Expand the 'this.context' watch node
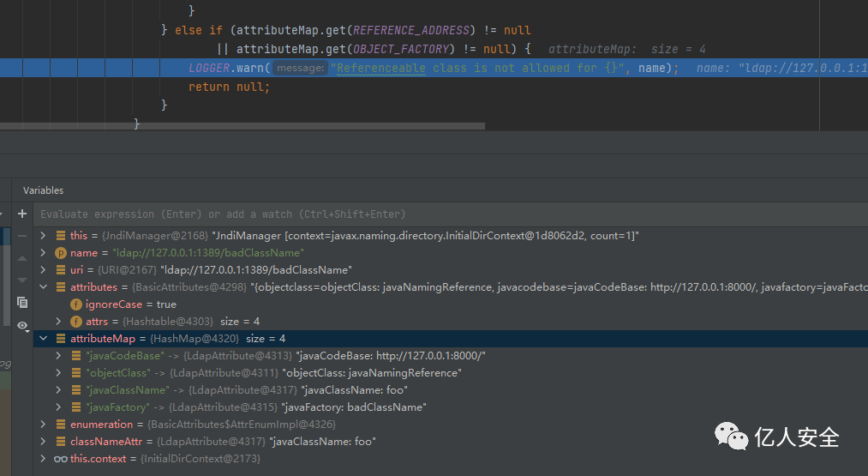Image resolution: width=868 pixels, height=476 pixels. (43, 459)
